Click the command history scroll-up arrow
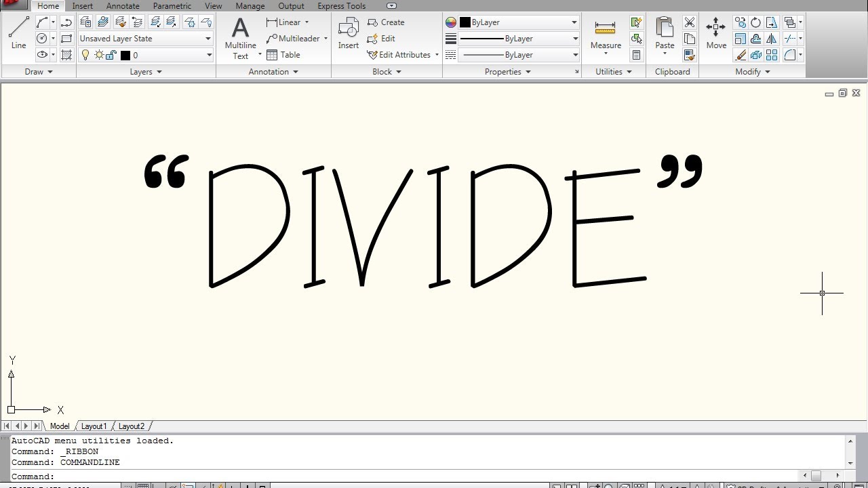The height and width of the screenshot is (488, 868). (850, 441)
